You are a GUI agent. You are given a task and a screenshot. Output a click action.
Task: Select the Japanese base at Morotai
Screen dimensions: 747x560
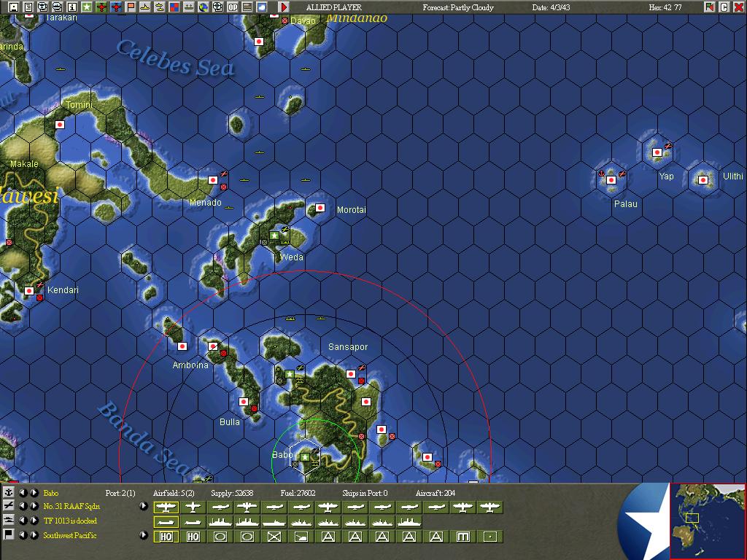tap(320, 208)
